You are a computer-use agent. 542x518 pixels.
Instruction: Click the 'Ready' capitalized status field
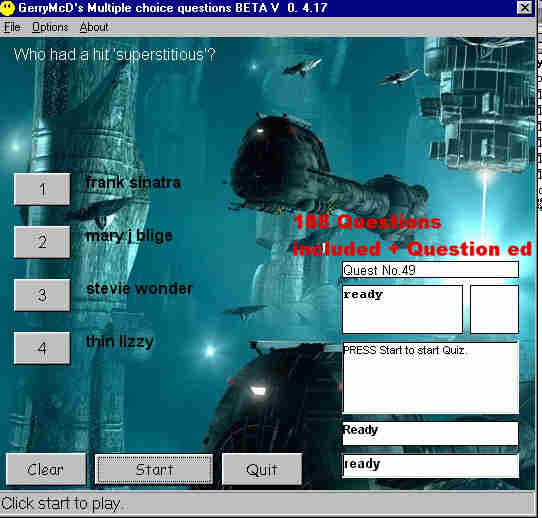430,433
